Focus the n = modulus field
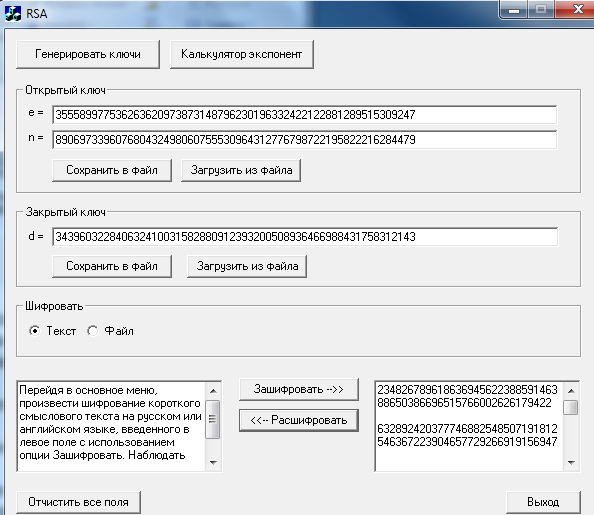This screenshot has height=515, width=594. click(x=305, y=139)
